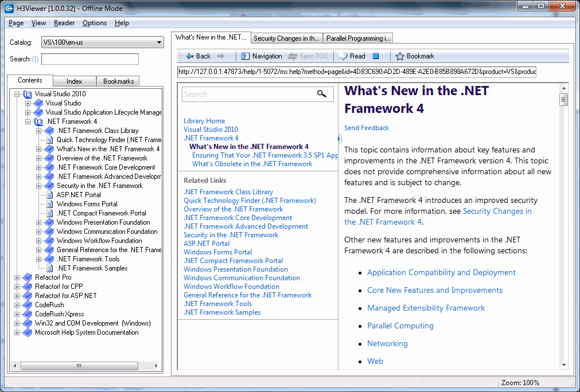Click the ASP.NET Portal page icon
The height and width of the screenshot is (392, 580).
(x=49, y=195)
